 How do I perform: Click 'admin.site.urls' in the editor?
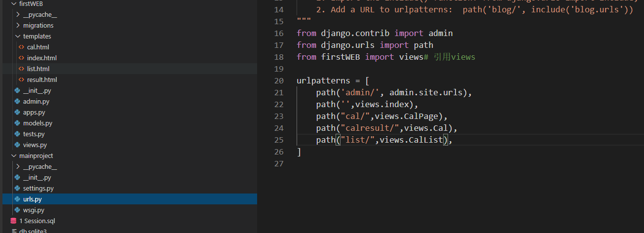click(x=426, y=92)
